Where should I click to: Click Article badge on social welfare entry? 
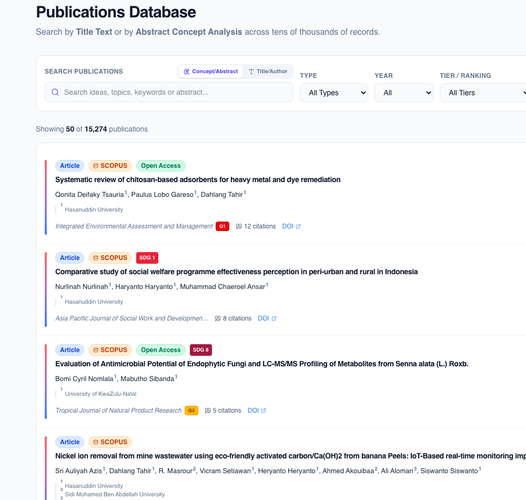click(69, 258)
